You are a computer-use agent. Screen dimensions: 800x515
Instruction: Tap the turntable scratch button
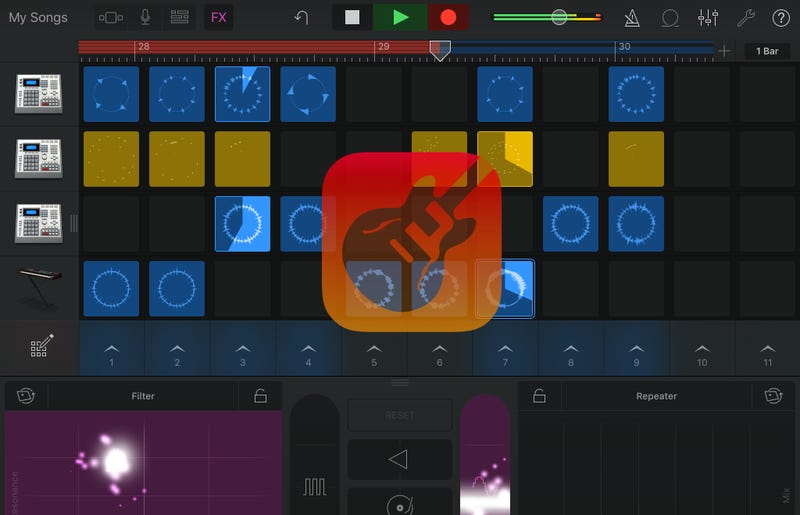point(399,502)
